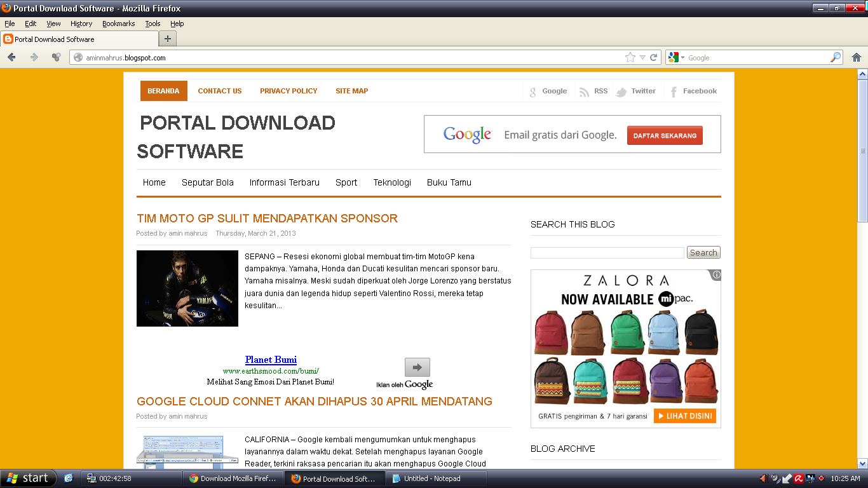Viewport: 868px width, 488px height.
Task: Open the SITE MAP page
Action: pyautogui.click(x=352, y=91)
